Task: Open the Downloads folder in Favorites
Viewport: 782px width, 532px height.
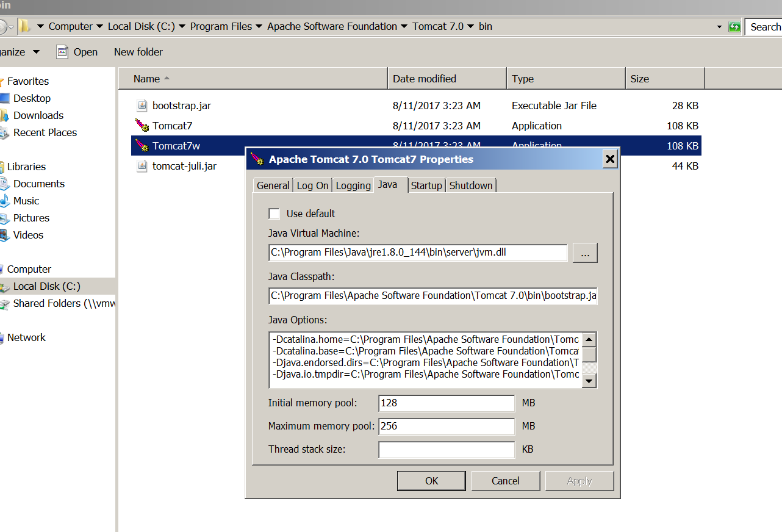Action: click(x=38, y=115)
